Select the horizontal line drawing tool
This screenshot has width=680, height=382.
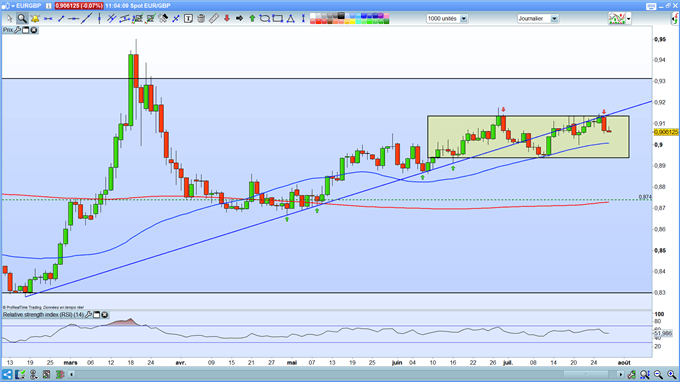tap(48, 19)
